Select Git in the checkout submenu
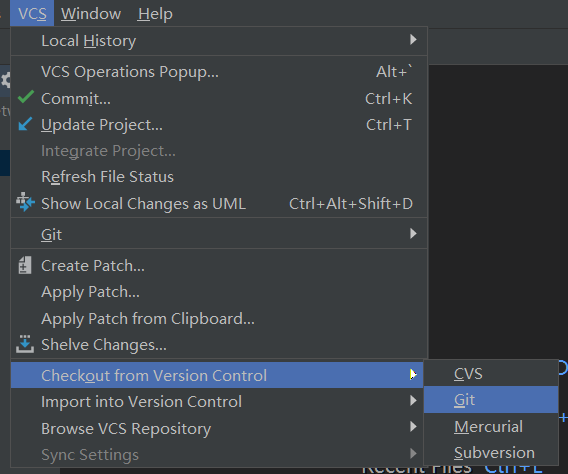This screenshot has height=474, width=568. tap(491, 400)
